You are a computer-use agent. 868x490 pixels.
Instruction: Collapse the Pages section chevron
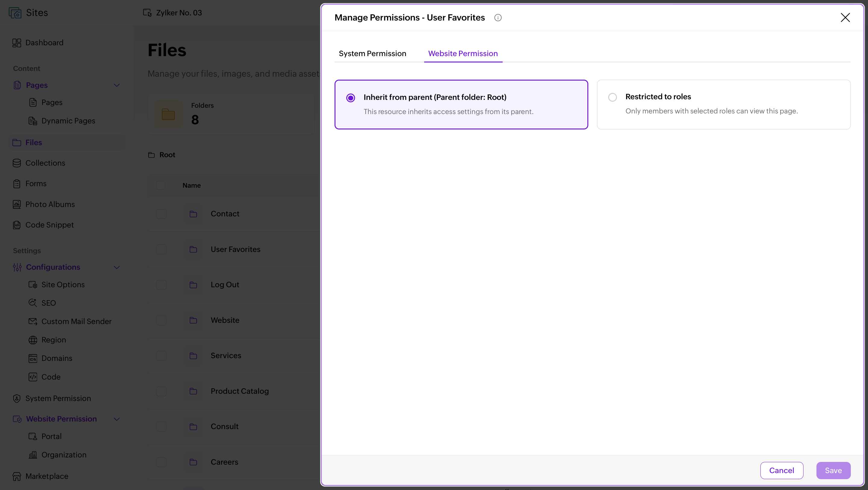(117, 85)
